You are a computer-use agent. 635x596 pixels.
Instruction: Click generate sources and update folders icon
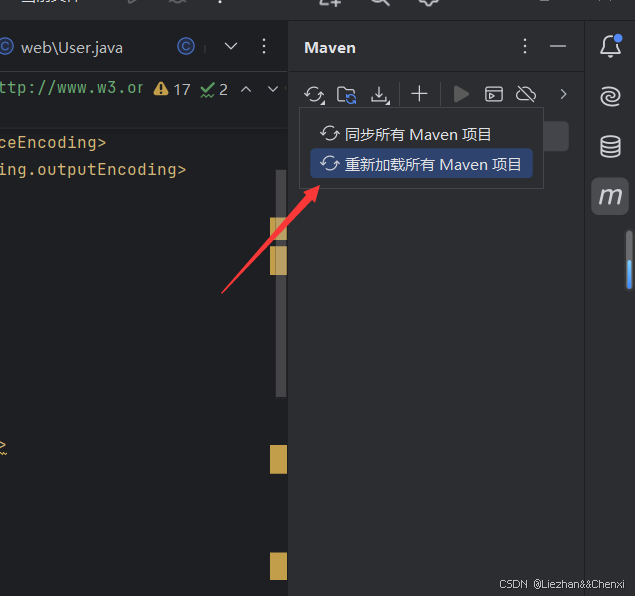point(347,95)
